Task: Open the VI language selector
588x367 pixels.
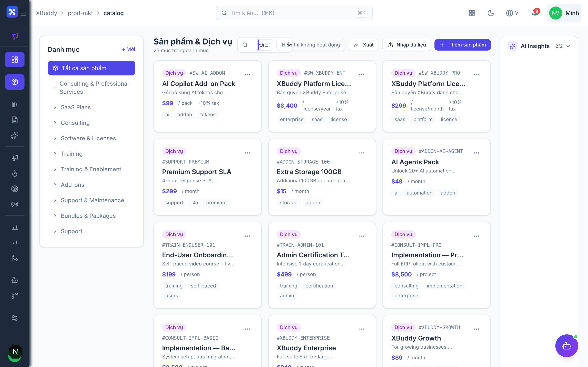Action: coord(513,13)
